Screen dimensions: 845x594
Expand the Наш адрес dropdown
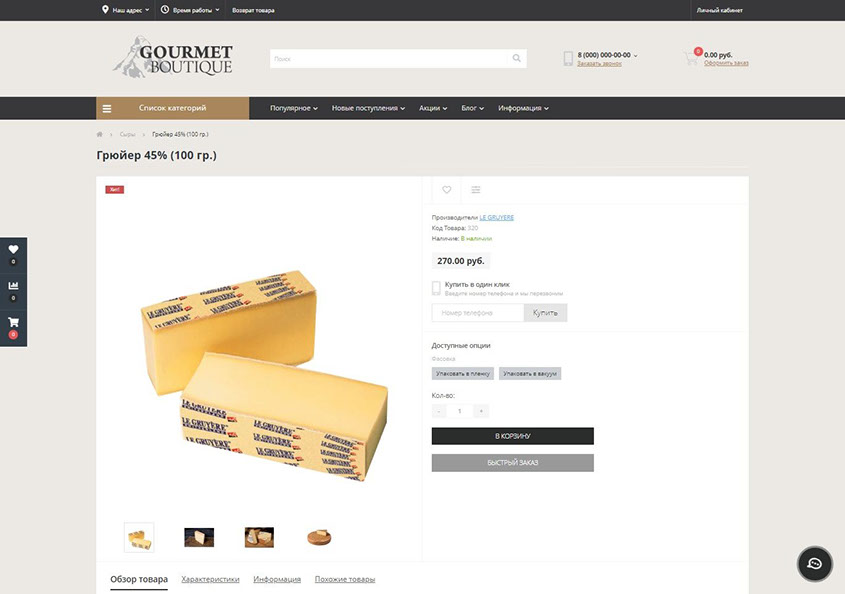coord(126,10)
